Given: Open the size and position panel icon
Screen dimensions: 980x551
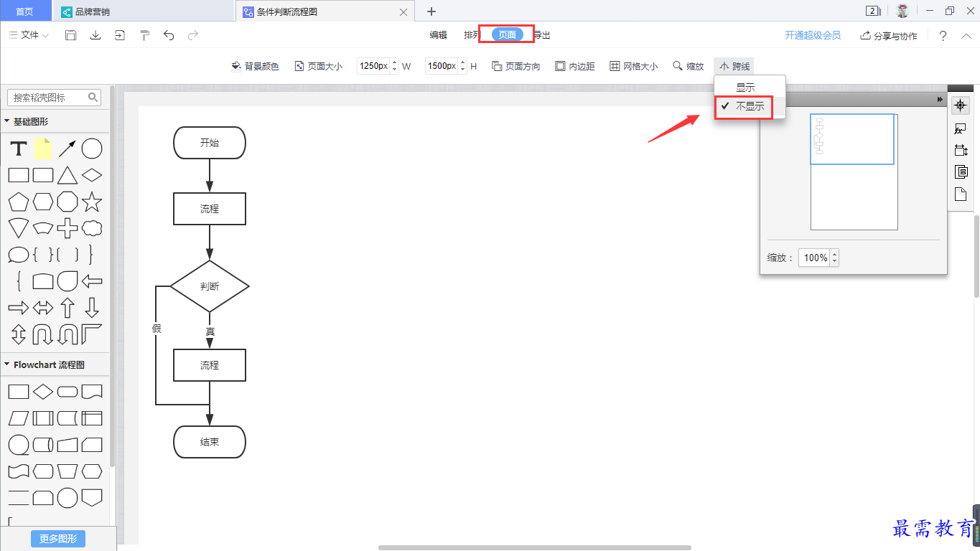Looking at the screenshot, I should pyautogui.click(x=961, y=150).
